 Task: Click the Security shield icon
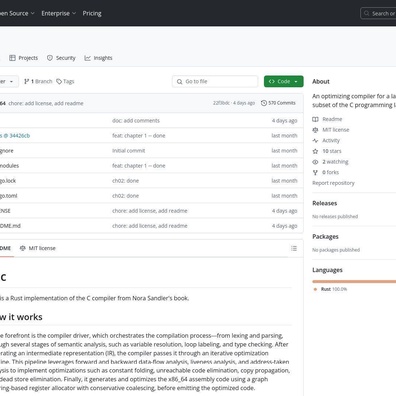(x=50, y=58)
